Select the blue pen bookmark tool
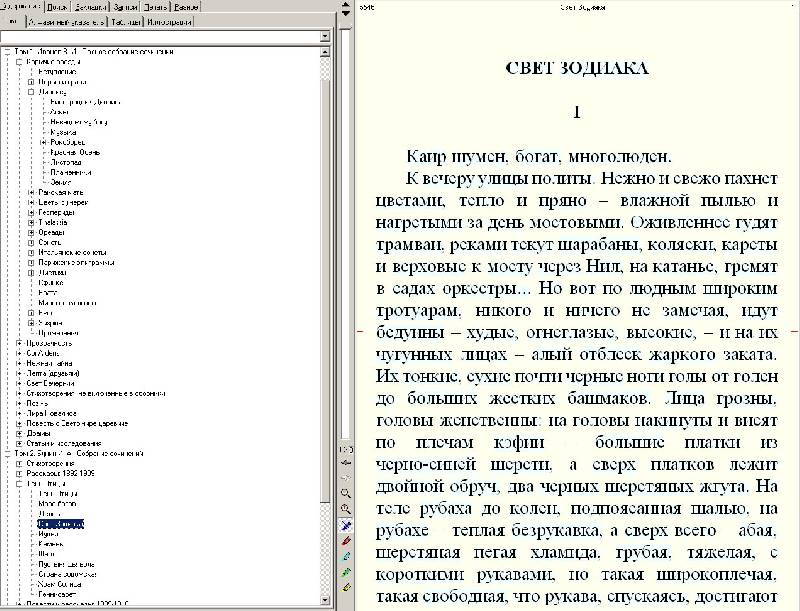The width and height of the screenshot is (800, 611). 346,525
